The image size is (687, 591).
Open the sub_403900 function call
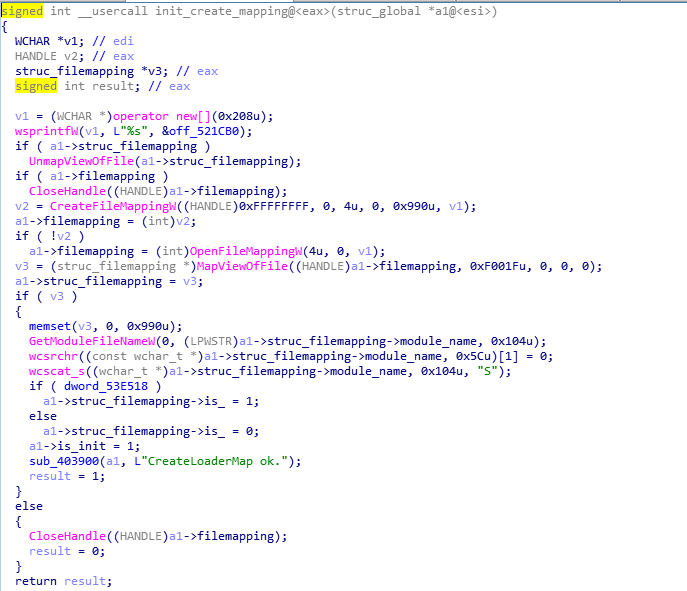(64, 461)
